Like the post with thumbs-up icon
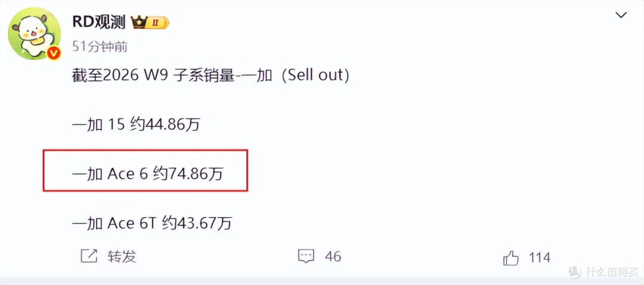The height and width of the screenshot is (285, 644). (510, 258)
